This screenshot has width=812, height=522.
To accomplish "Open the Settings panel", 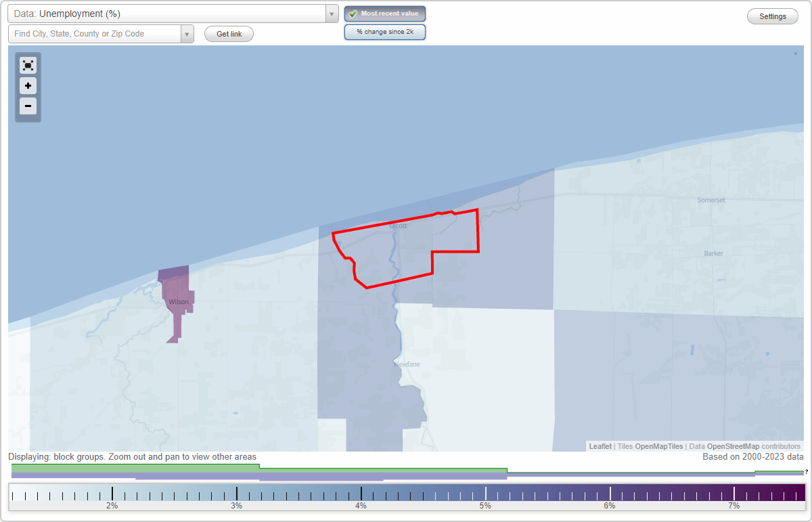I will [x=772, y=16].
